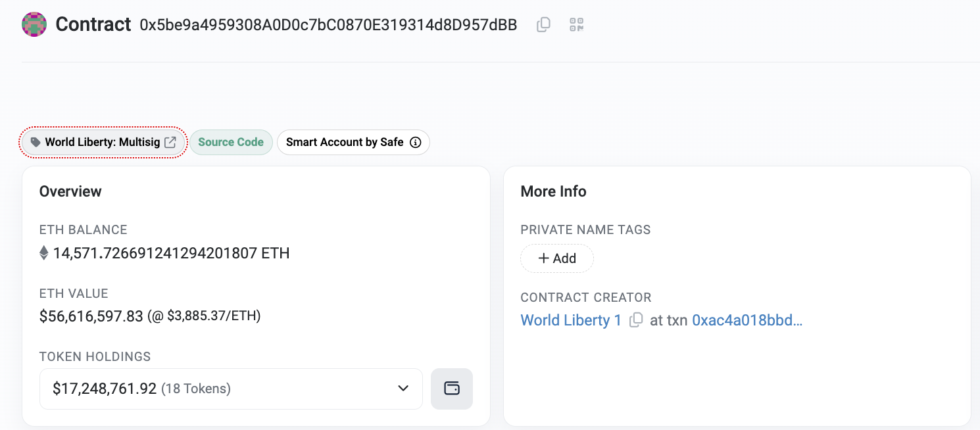Open the World Liberty: Multisig tag link
980x430 pixels.
[103, 142]
